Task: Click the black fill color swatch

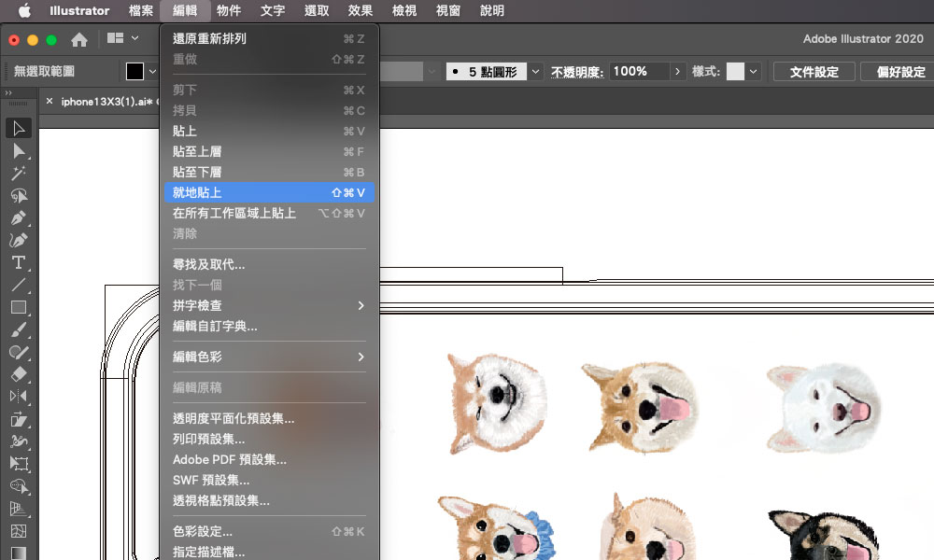Action: coord(135,71)
